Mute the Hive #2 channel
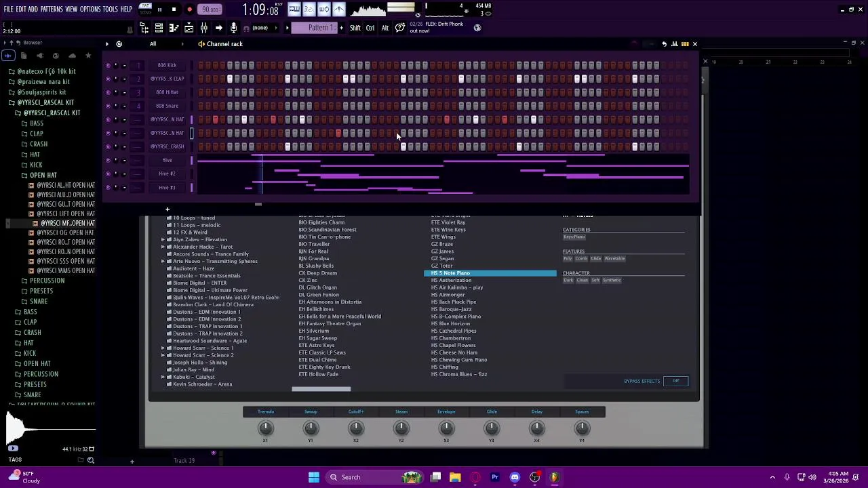 (x=108, y=174)
